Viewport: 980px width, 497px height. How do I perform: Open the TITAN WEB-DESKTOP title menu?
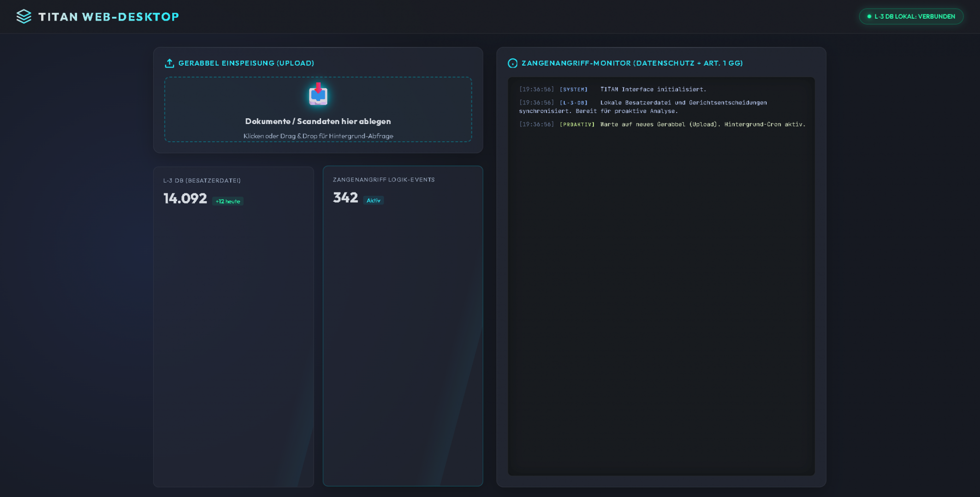108,16
